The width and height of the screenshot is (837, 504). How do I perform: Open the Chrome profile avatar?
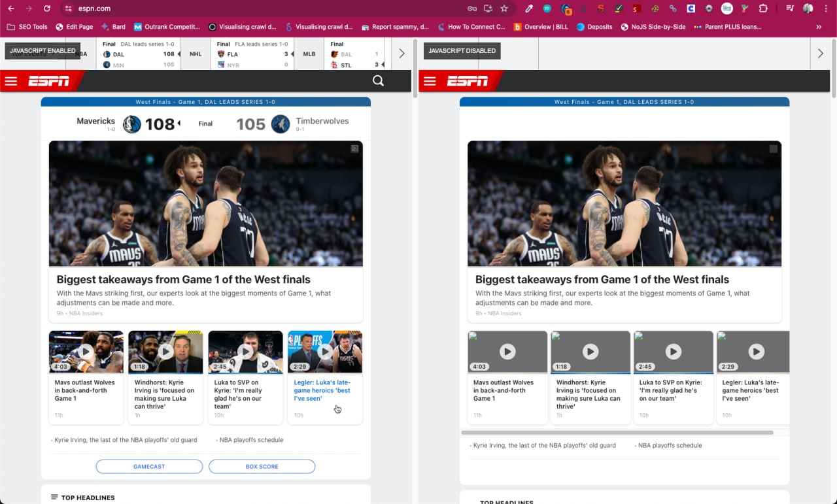point(808,8)
